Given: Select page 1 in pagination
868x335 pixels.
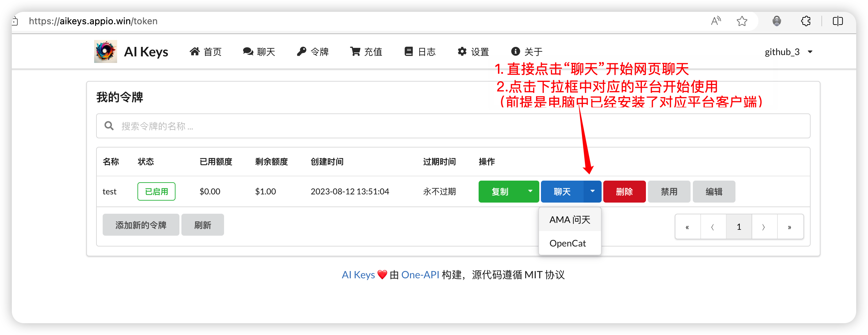Looking at the screenshot, I should tap(739, 227).
